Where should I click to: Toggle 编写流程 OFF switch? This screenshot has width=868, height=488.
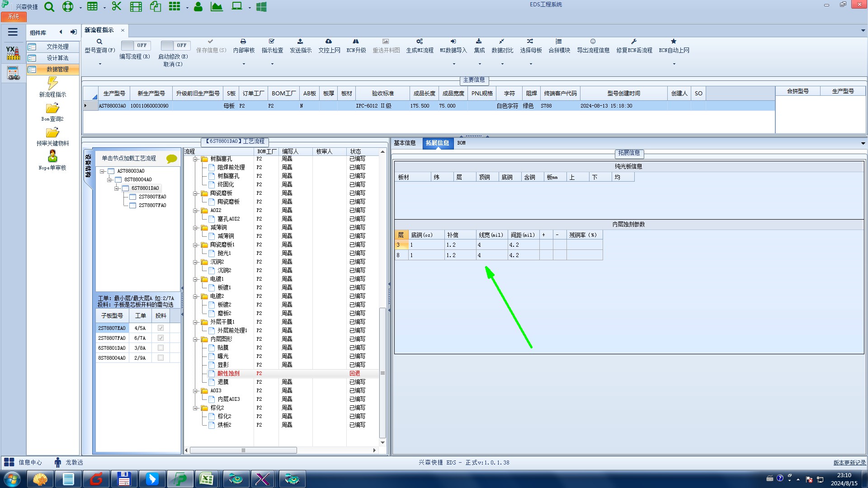(x=135, y=45)
